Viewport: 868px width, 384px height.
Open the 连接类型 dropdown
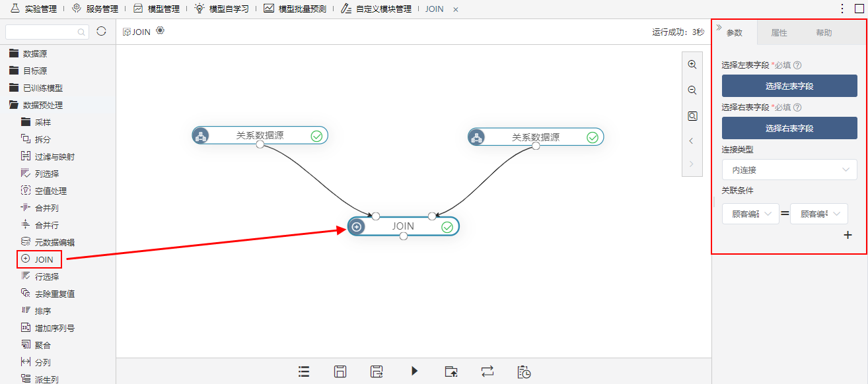[x=789, y=170]
